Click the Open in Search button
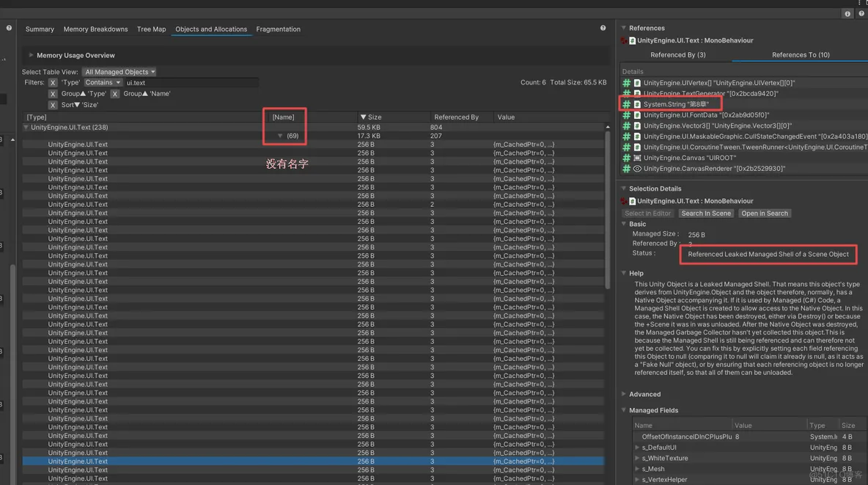The height and width of the screenshot is (485, 868). (x=765, y=214)
